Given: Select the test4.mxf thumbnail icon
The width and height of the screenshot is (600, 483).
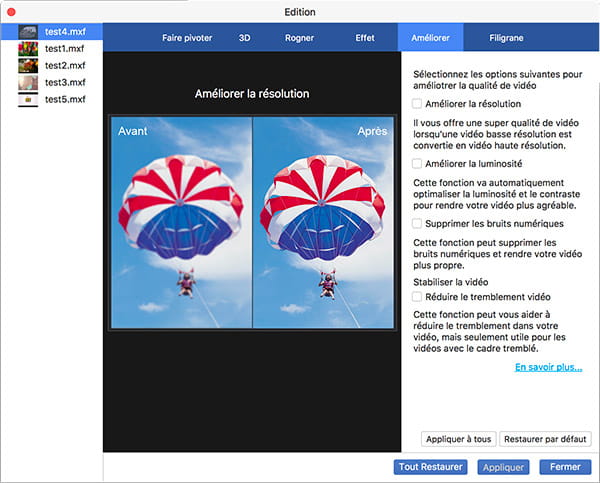Looking at the screenshot, I should pos(29,32).
